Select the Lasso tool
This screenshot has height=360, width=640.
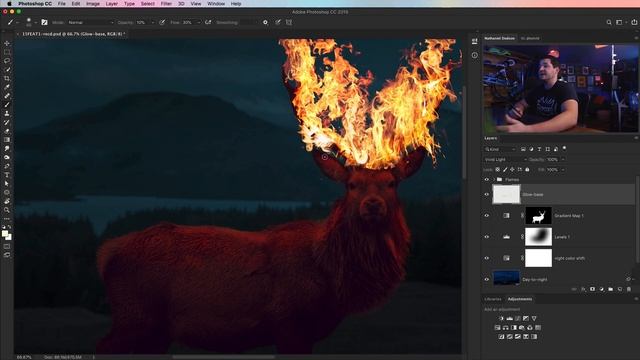7,60
